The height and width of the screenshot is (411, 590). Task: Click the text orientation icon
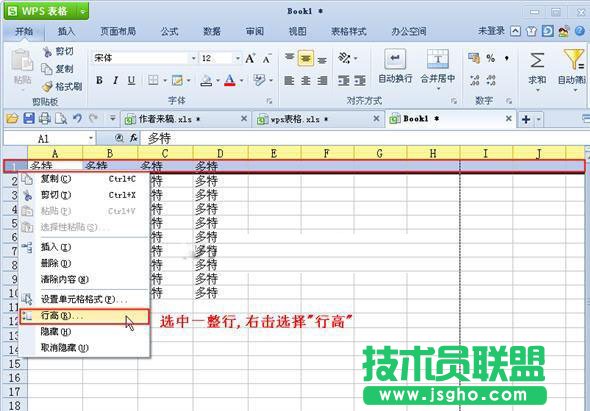coord(344,58)
